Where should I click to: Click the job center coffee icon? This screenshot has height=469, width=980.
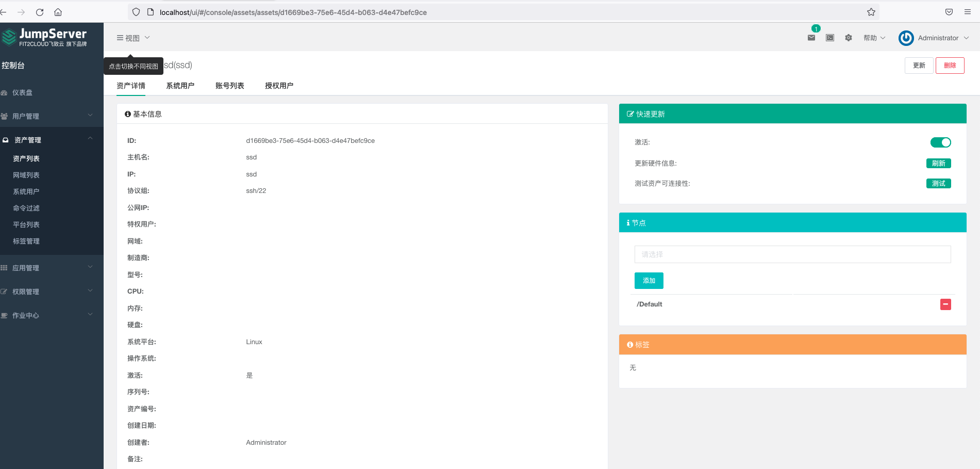click(x=4, y=316)
